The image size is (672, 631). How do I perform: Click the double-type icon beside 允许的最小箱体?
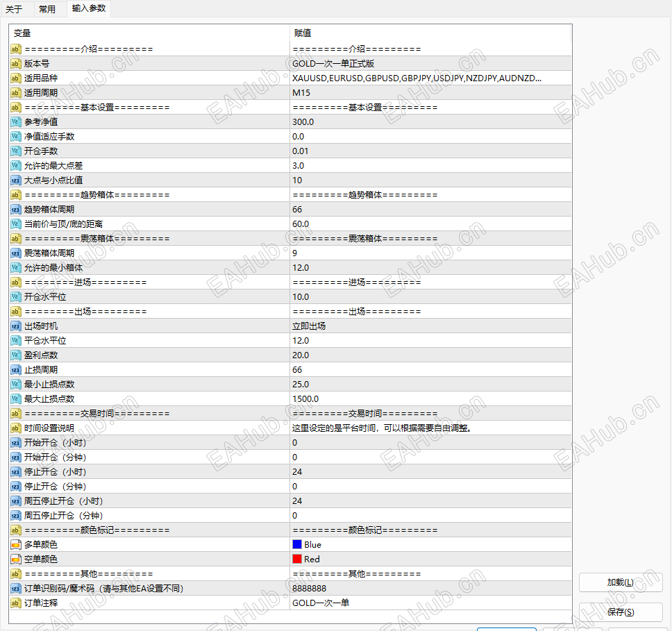pyautogui.click(x=15, y=268)
